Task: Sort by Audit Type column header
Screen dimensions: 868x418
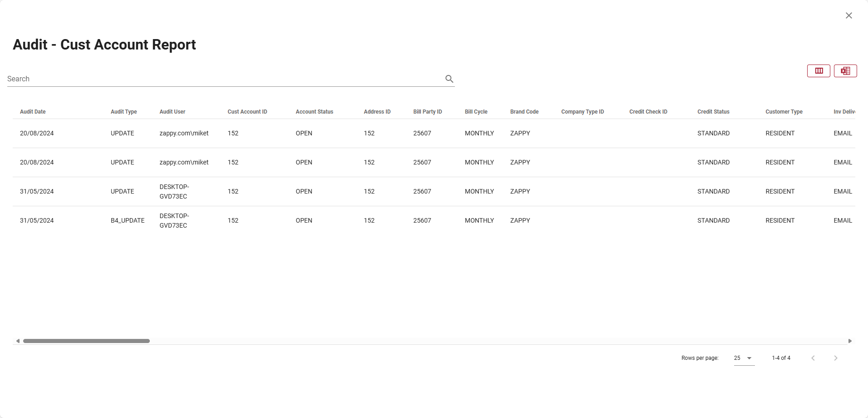Action: [x=123, y=112]
